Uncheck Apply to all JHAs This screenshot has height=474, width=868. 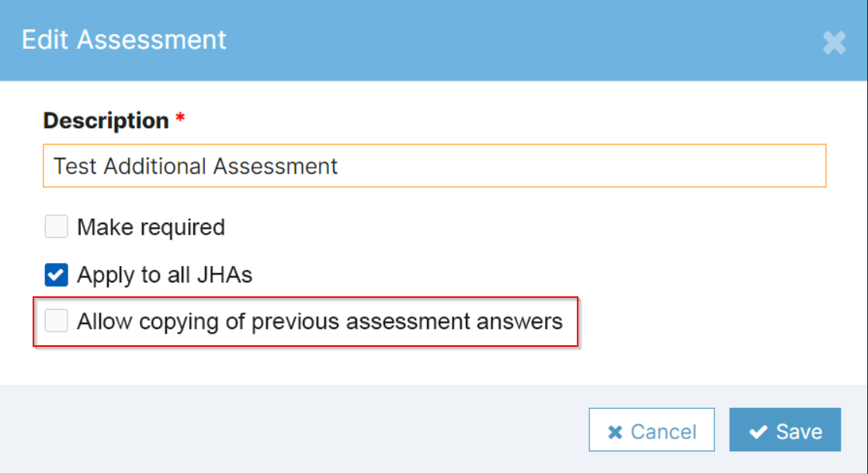pyautogui.click(x=55, y=275)
